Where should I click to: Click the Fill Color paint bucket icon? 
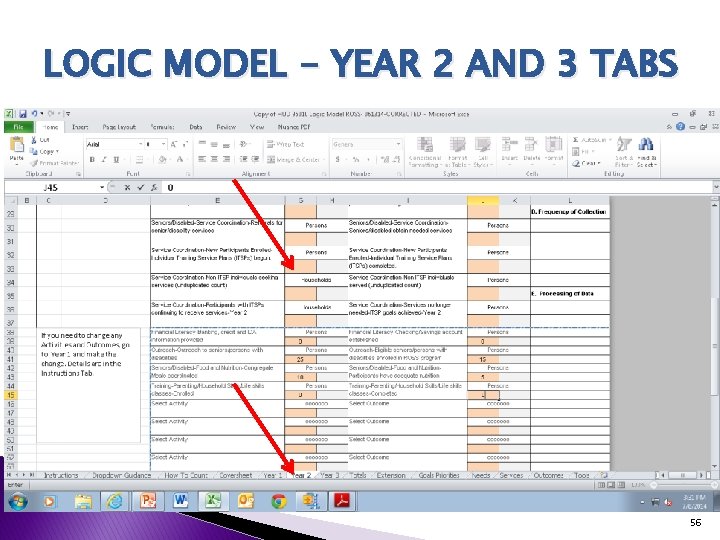coord(162,159)
